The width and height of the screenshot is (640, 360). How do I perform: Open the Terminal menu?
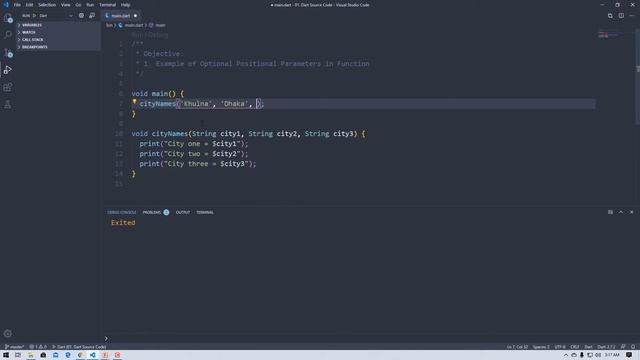[107, 5]
